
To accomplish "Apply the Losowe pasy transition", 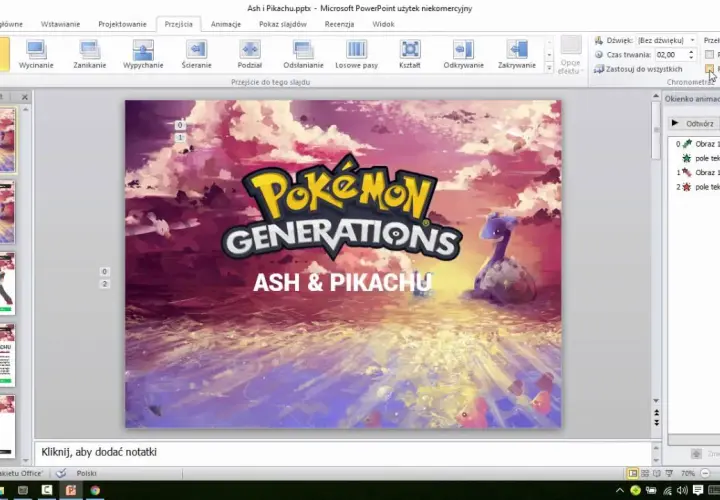I will (357, 54).
